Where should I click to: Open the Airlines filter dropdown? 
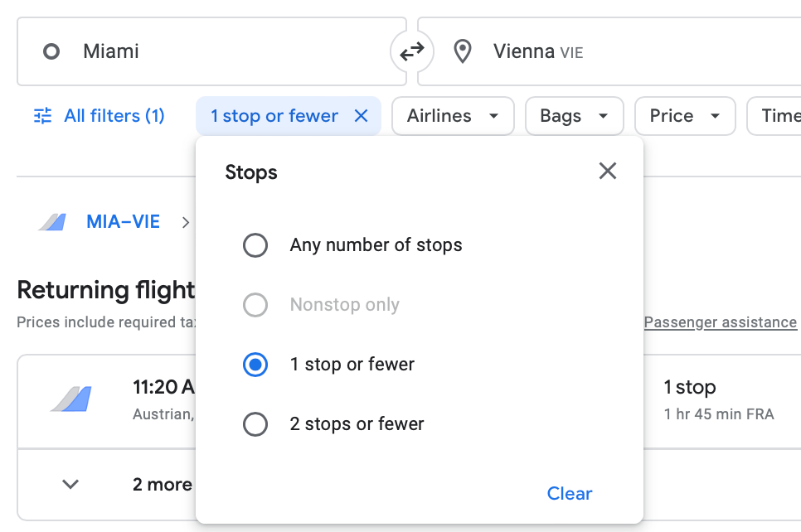(x=453, y=116)
